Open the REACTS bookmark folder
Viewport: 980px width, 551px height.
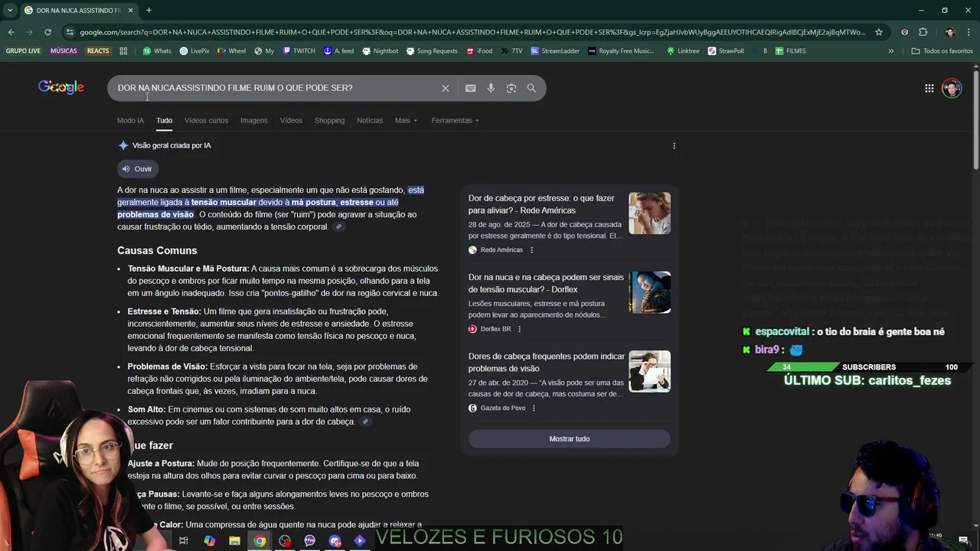tap(98, 51)
